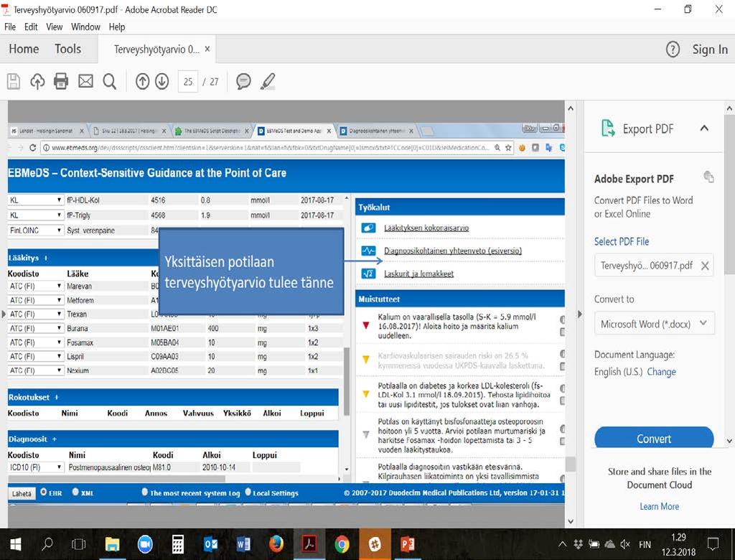Click the document vertical scrollbar down arrow

(x=571, y=521)
